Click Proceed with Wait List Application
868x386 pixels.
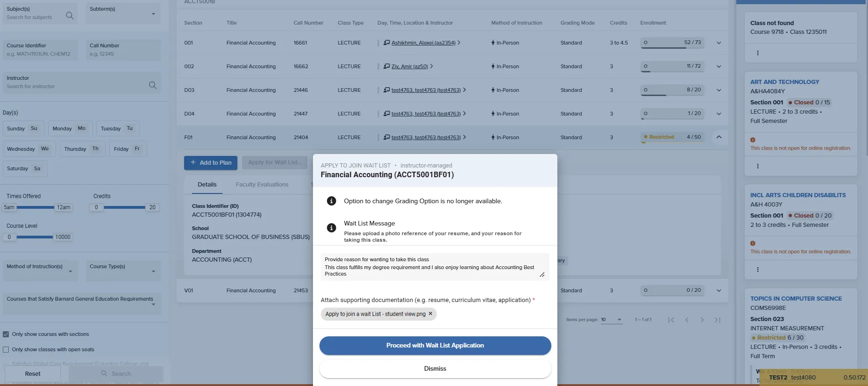(x=435, y=346)
